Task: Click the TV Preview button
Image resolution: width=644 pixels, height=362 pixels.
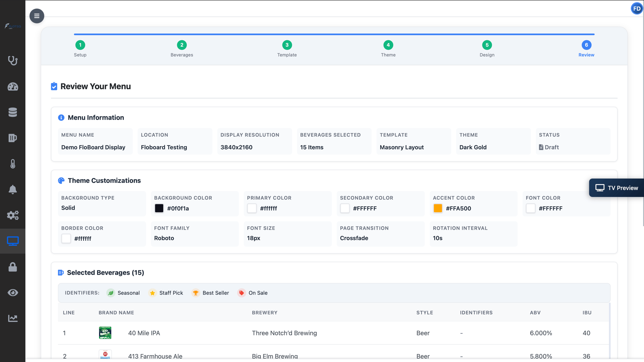Action: click(616, 188)
